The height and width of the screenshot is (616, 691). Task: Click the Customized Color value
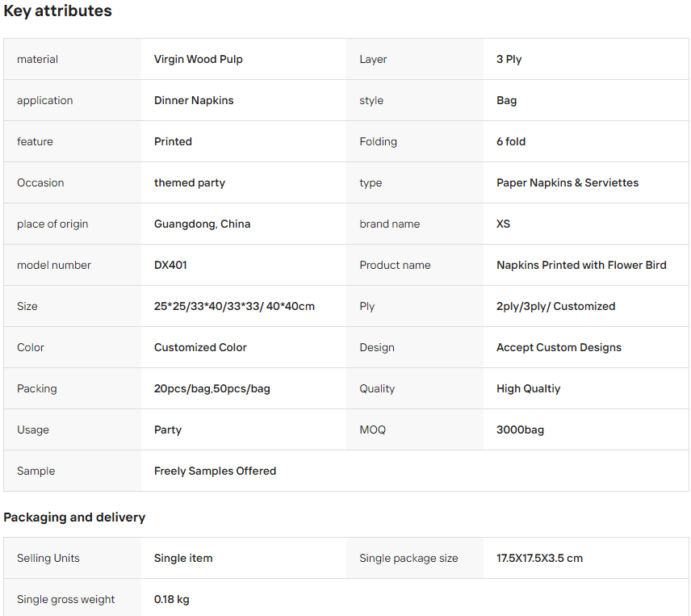tap(200, 347)
